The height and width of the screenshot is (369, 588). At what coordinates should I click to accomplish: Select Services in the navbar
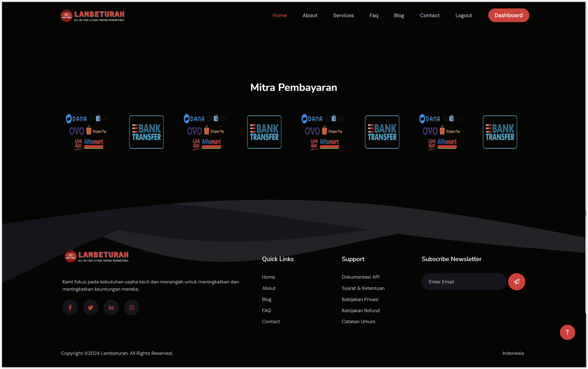coord(343,15)
